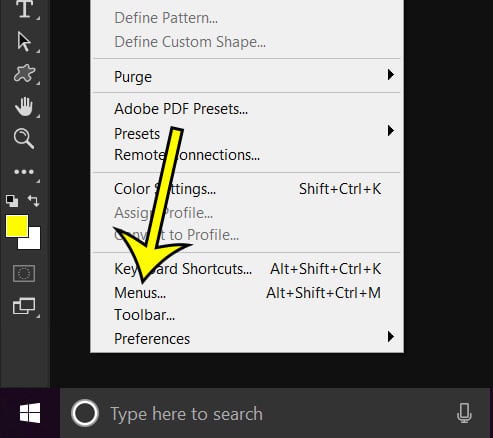493x438 pixels.
Task: Select the Hand tool
Action: point(24,106)
